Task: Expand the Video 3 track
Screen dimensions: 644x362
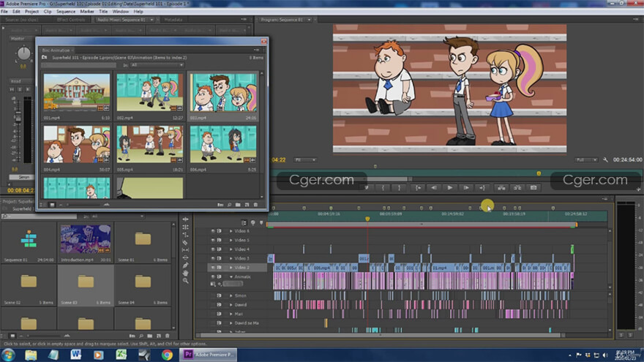Action: click(231, 258)
